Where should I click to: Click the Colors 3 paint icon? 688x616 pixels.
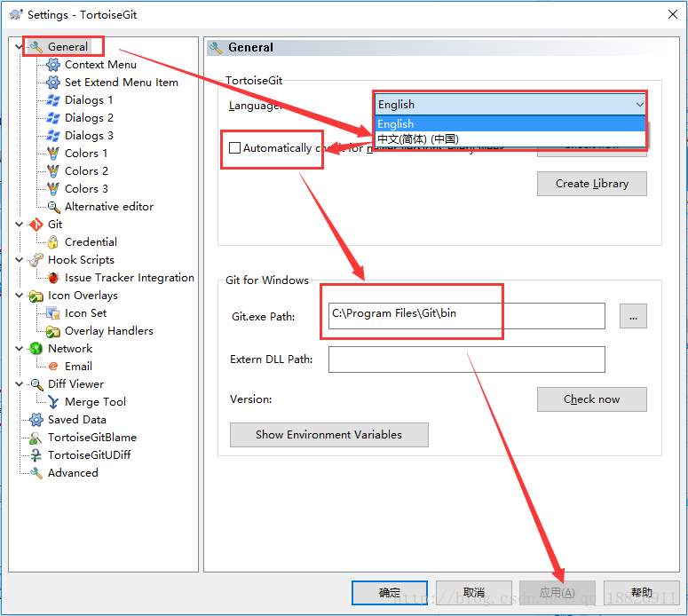click(53, 189)
